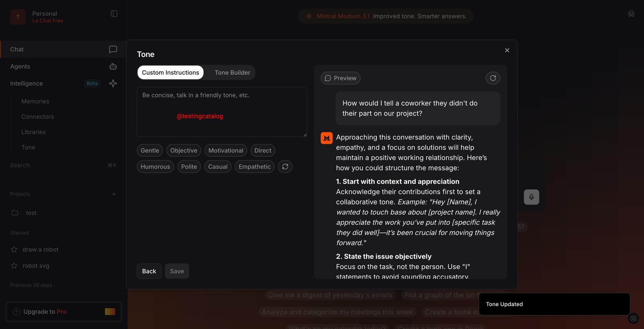Click the Tone dialog title

146,54
